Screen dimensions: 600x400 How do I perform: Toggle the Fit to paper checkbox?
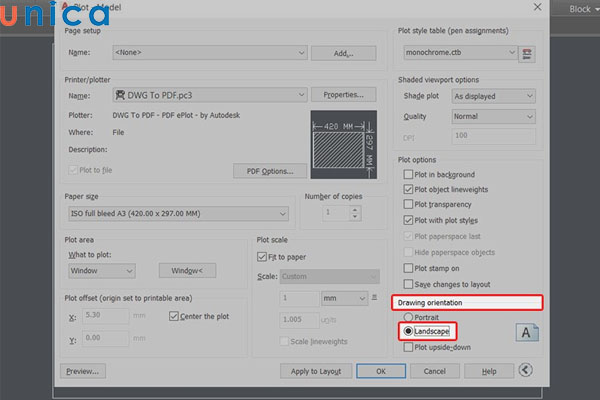click(x=264, y=257)
